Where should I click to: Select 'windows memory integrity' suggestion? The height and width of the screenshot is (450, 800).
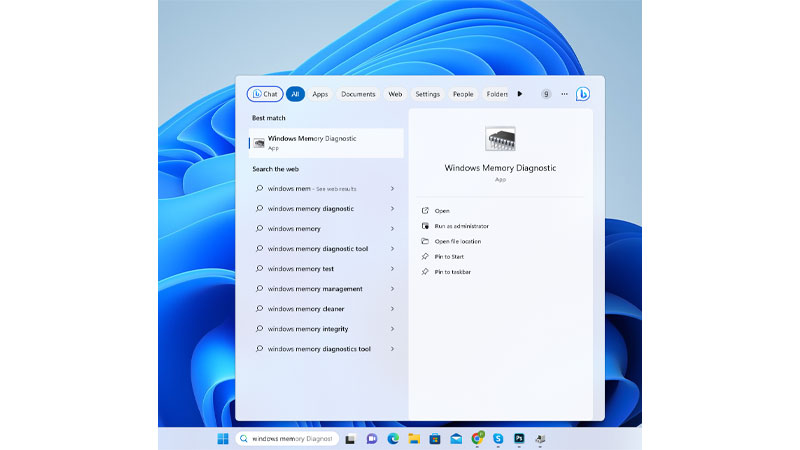point(326,329)
